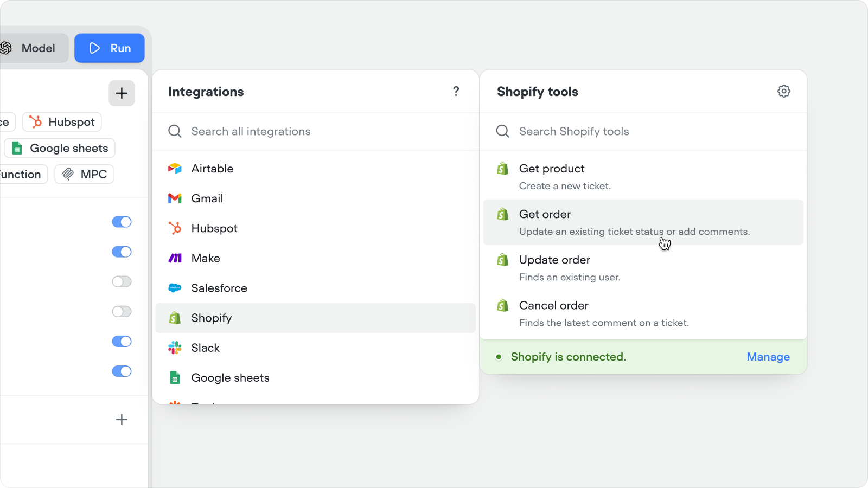Open the Integrations help question mark
This screenshot has height=488, width=868.
point(456,92)
